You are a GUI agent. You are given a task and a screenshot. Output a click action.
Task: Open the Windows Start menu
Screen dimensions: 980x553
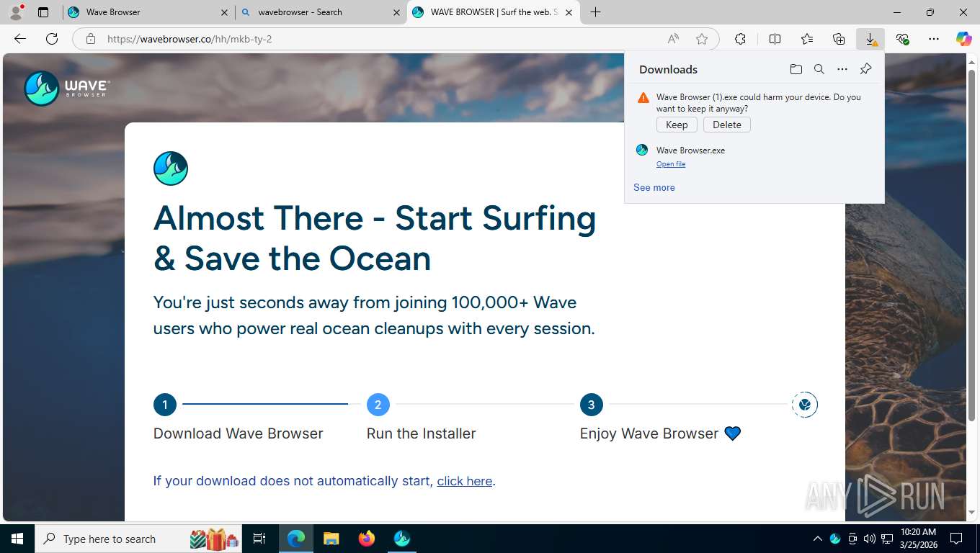17,539
